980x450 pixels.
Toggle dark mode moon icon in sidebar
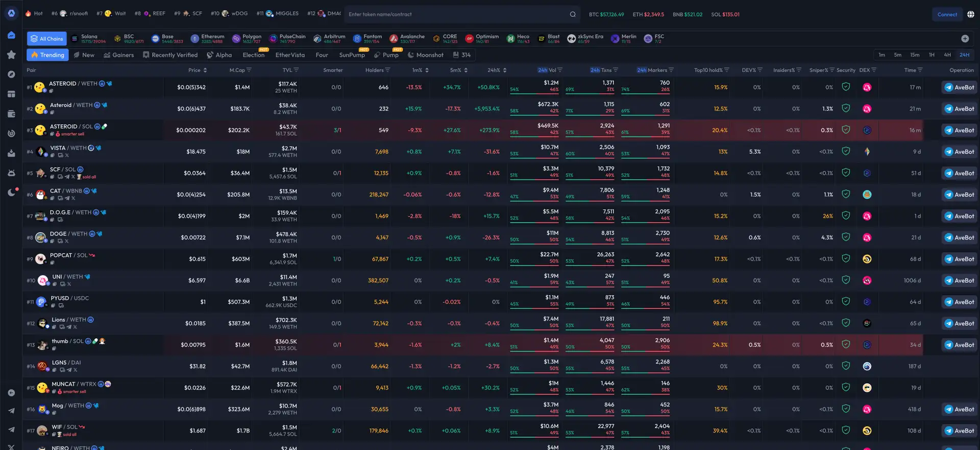pyautogui.click(x=11, y=193)
